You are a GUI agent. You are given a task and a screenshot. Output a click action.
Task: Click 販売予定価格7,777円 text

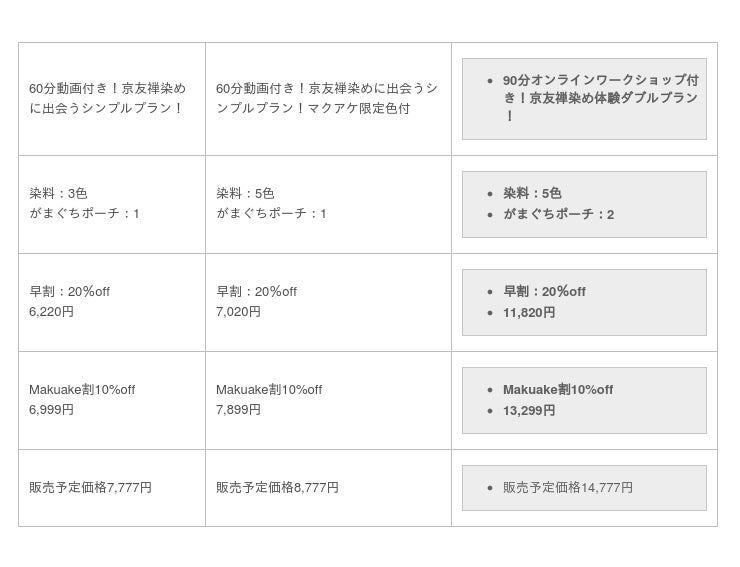(90, 487)
